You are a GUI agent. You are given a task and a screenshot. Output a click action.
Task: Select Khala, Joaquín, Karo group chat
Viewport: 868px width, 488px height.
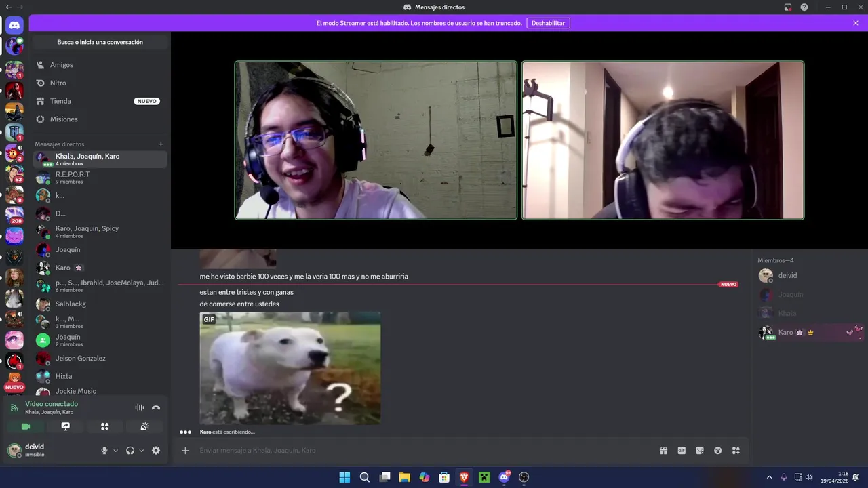point(100,159)
